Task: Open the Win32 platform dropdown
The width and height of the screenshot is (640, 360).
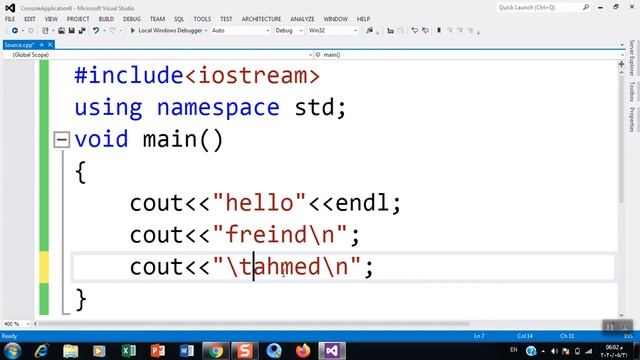Action: pos(333,31)
